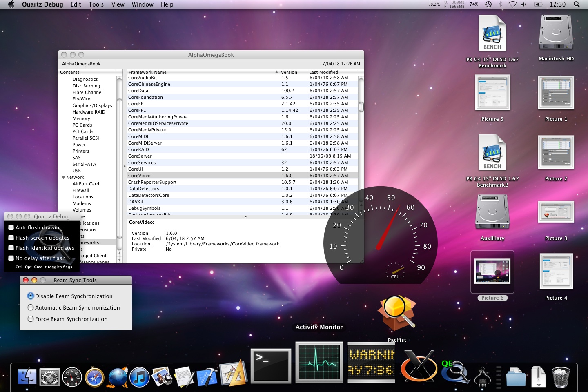Click the Console warning icon in Dock

click(371, 363)
